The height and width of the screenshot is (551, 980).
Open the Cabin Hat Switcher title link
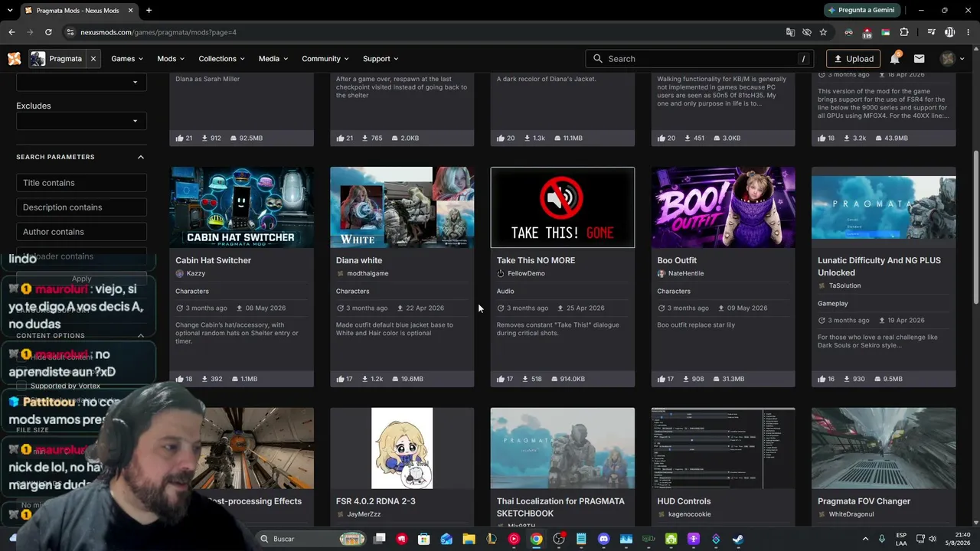point(213,260)
